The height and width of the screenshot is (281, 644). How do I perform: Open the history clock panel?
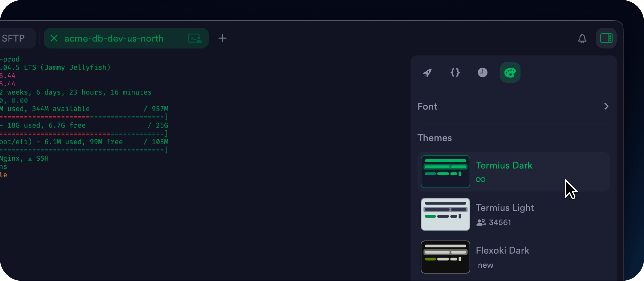point(483,73)
